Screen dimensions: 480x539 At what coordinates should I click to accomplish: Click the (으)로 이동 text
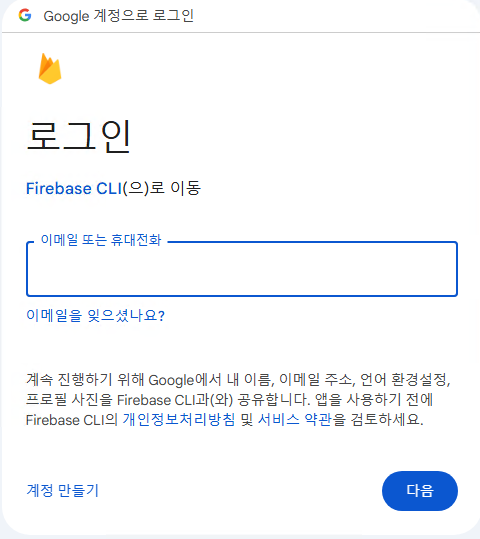coord(162,188)
